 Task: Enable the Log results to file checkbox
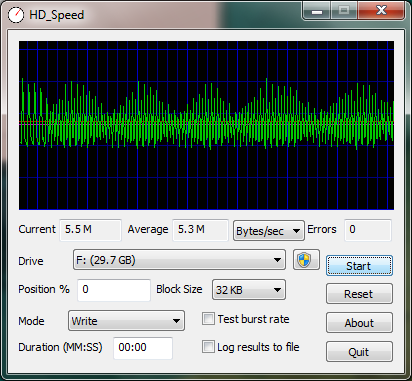[208, 347]
